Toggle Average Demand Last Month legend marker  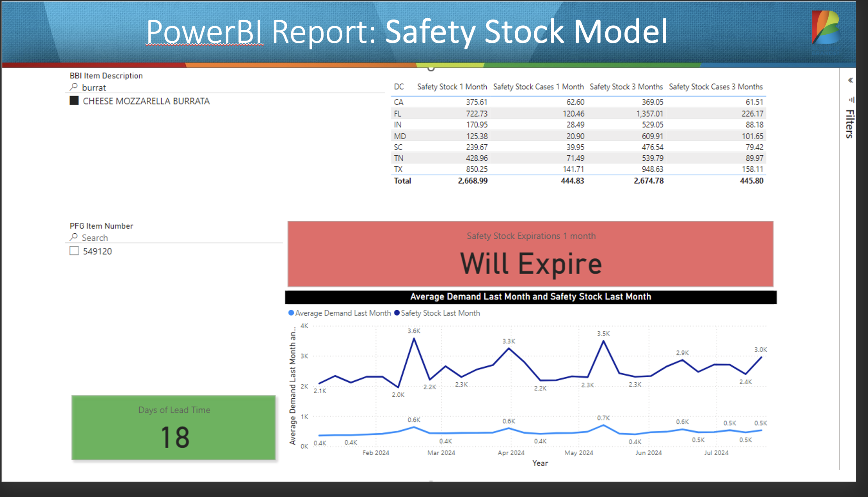point(291,313)
